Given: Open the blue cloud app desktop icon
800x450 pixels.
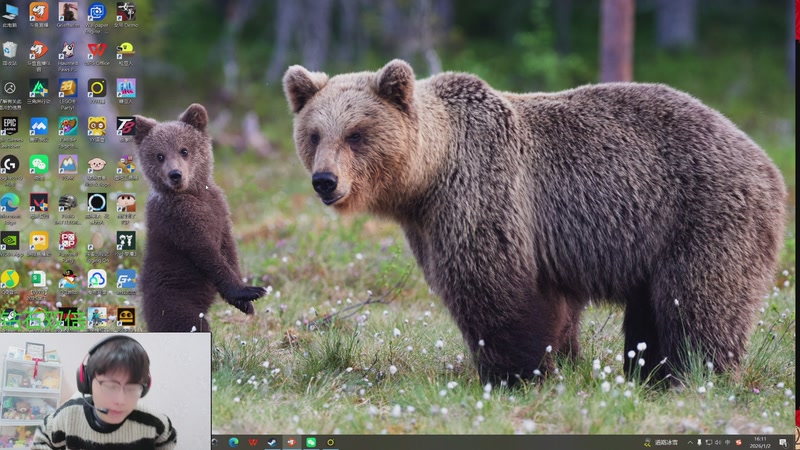Looking at the screenshot, I should click(x=97, y=282).
